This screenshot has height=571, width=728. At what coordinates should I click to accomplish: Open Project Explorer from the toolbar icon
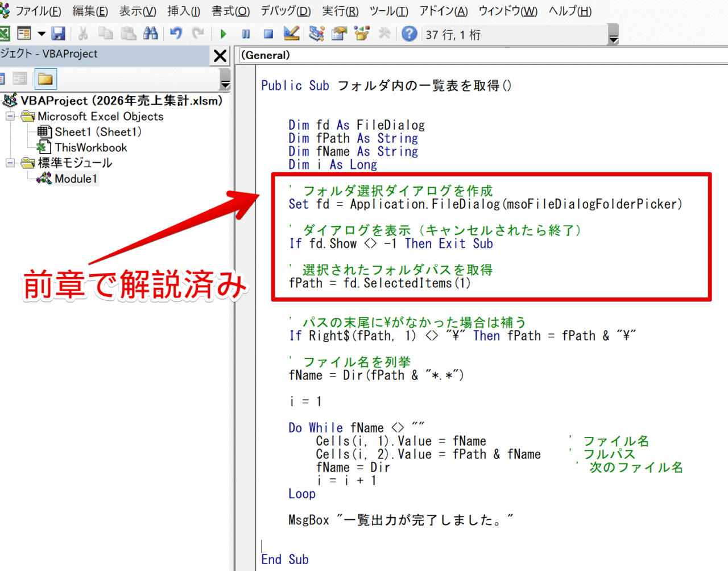coord(316,34)
